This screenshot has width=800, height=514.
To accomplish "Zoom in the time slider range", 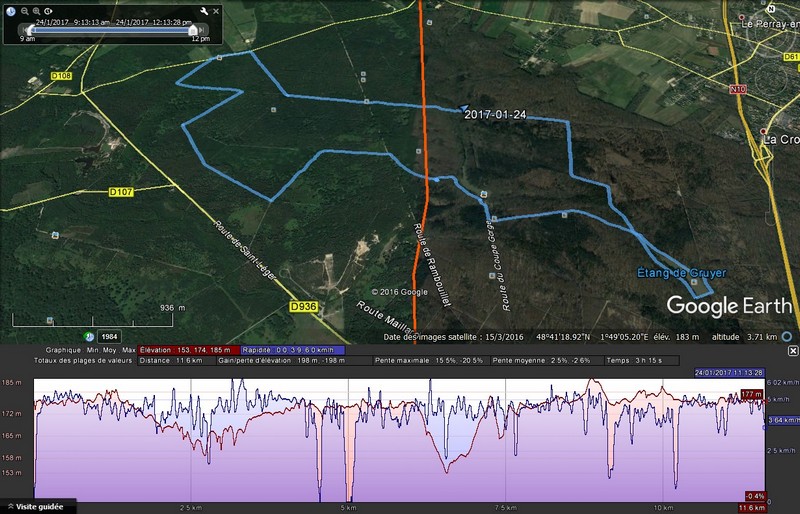I will (36, 11).
